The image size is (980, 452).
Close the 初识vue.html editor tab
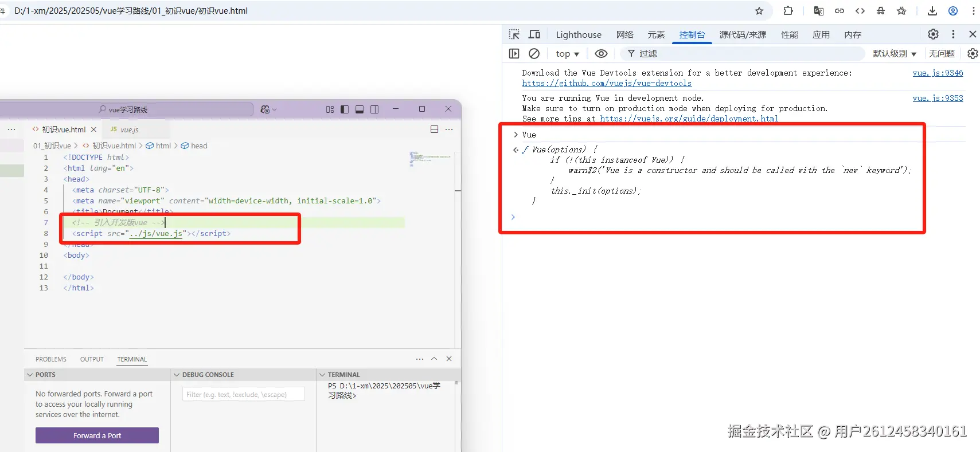click(x=93, y=129)
